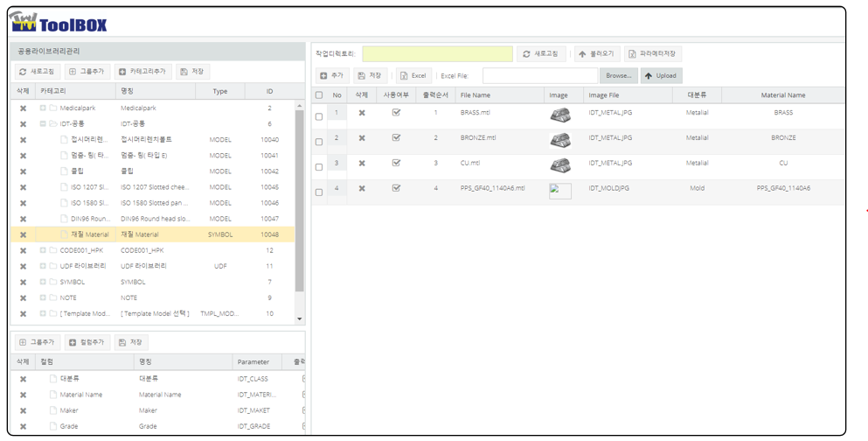868x441 pixels.
Task: Click the category tree scrollbar up arrow
Action: 300,106
